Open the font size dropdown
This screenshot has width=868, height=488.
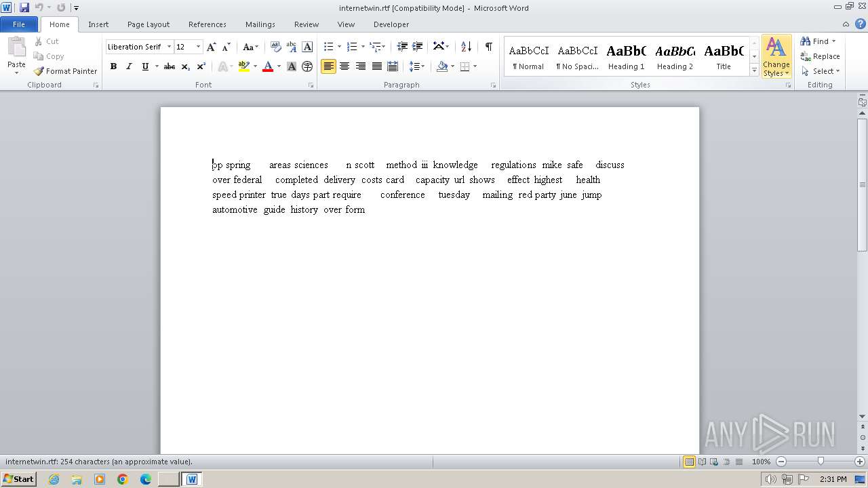pyautogui.click(x=198, y=47)
